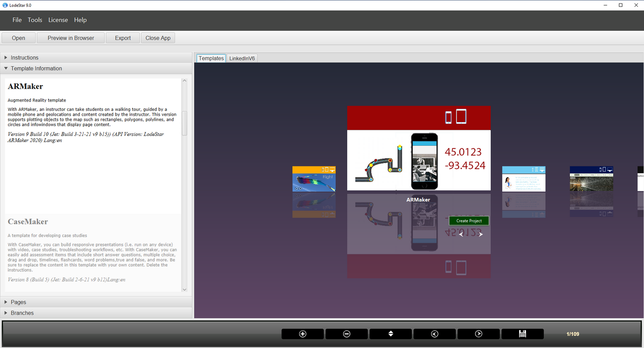
Task: Open the Help menu
Action: pos(80,20)
